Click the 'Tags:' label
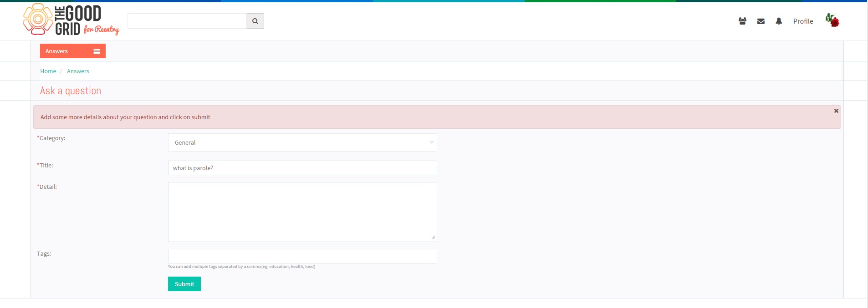 44,253
